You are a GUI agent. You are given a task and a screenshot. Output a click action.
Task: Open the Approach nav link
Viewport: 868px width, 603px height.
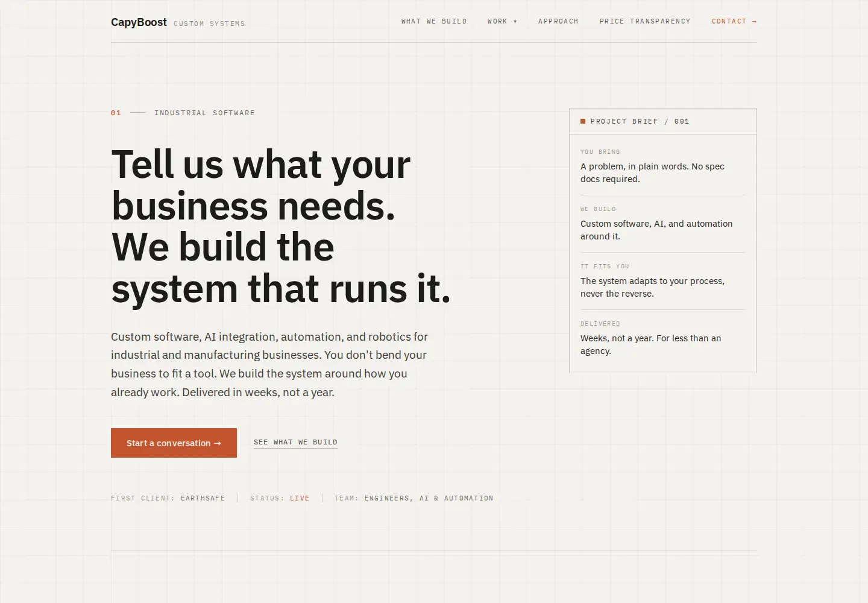point(558,21)
